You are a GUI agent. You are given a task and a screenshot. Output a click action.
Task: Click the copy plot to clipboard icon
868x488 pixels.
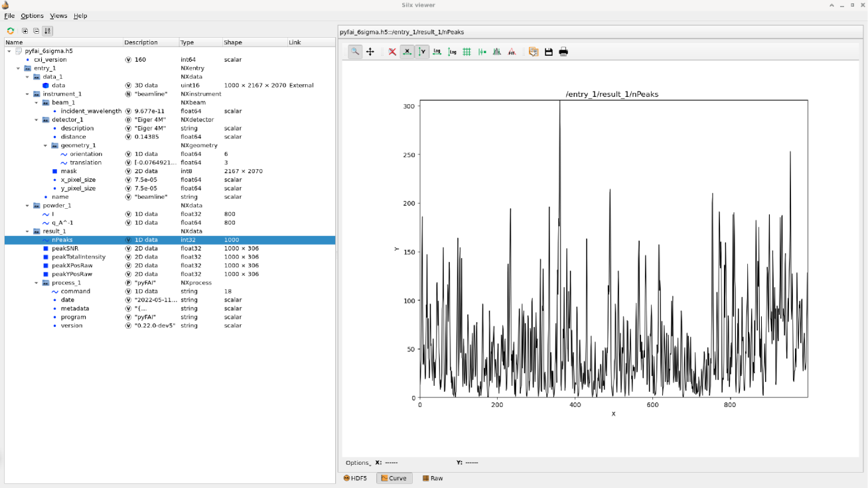(x=534, y=52)
